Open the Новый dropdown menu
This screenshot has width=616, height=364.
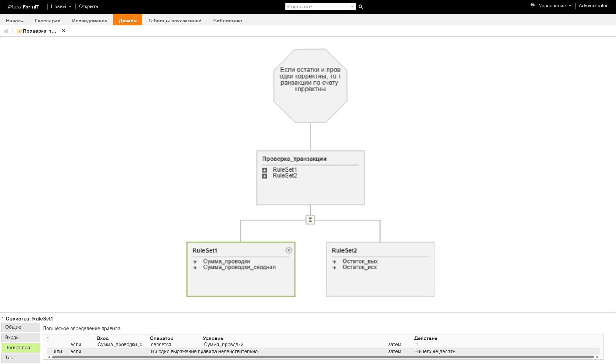pyautogui.click(x=61, y=6)
